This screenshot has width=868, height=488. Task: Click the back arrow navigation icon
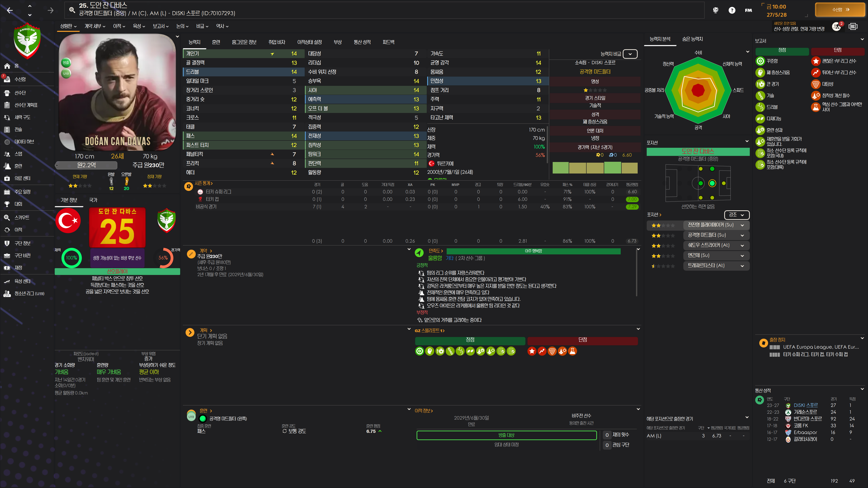click(x=10, y=10)
